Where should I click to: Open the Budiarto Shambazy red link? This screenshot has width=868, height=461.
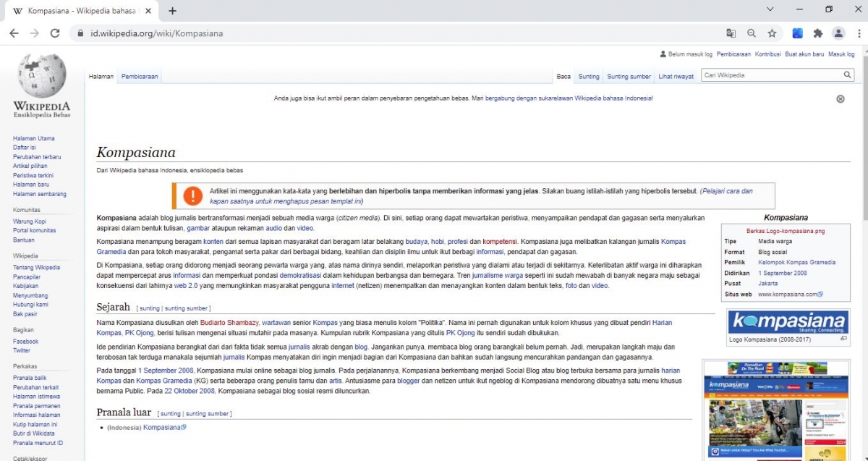point(228,322)
